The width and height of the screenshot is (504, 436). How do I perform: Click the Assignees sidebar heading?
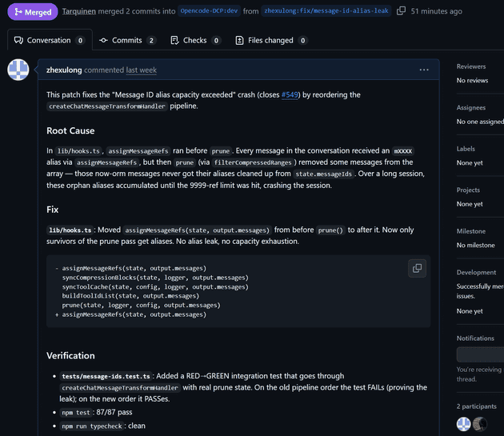pyautogui.click(x=471, y=108)
